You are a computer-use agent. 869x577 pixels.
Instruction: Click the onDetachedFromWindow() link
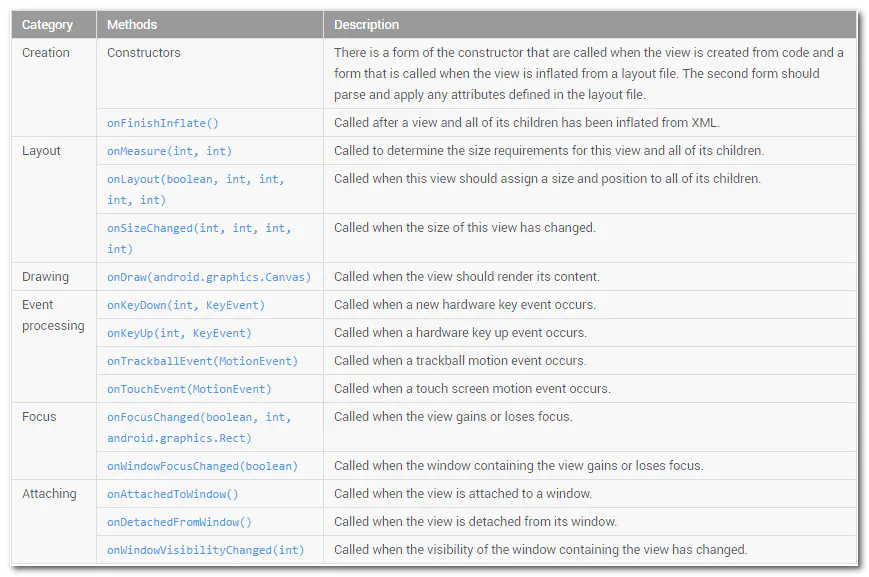(x=179, y=522)
